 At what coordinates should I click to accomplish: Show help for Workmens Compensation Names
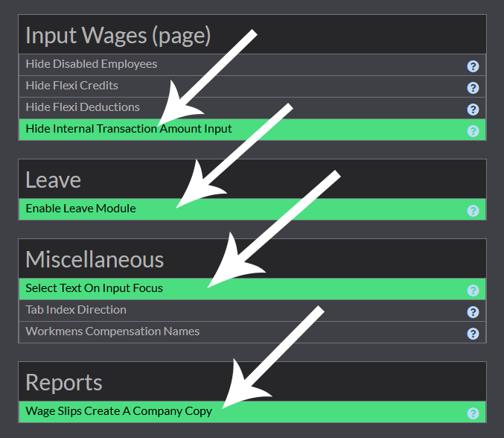coord(473,333)
